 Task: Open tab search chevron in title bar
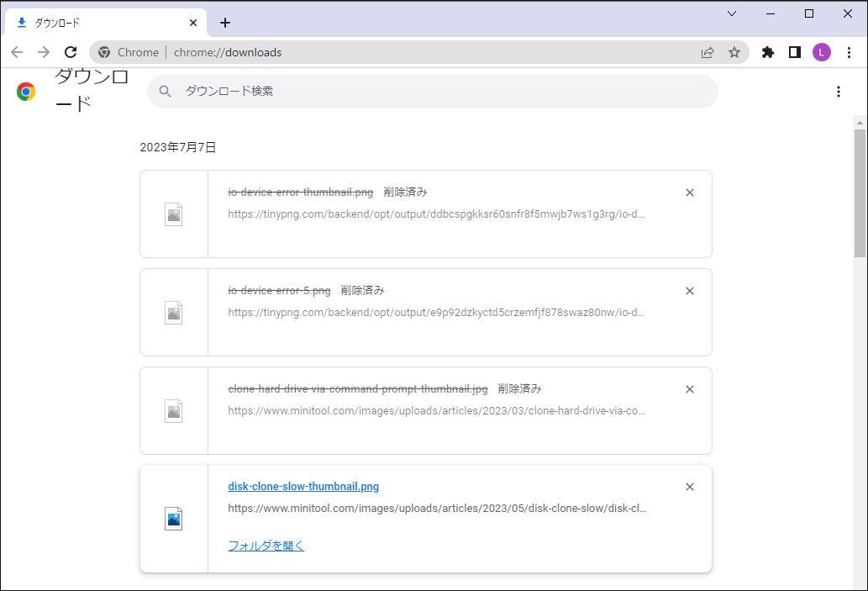point(732,13)
